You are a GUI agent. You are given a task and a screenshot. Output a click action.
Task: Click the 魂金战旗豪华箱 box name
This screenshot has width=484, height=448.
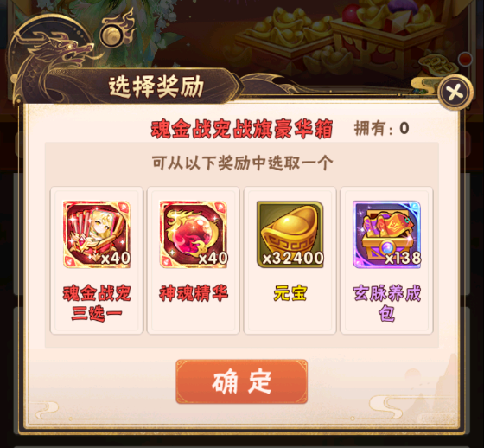[x=242, y=129]
